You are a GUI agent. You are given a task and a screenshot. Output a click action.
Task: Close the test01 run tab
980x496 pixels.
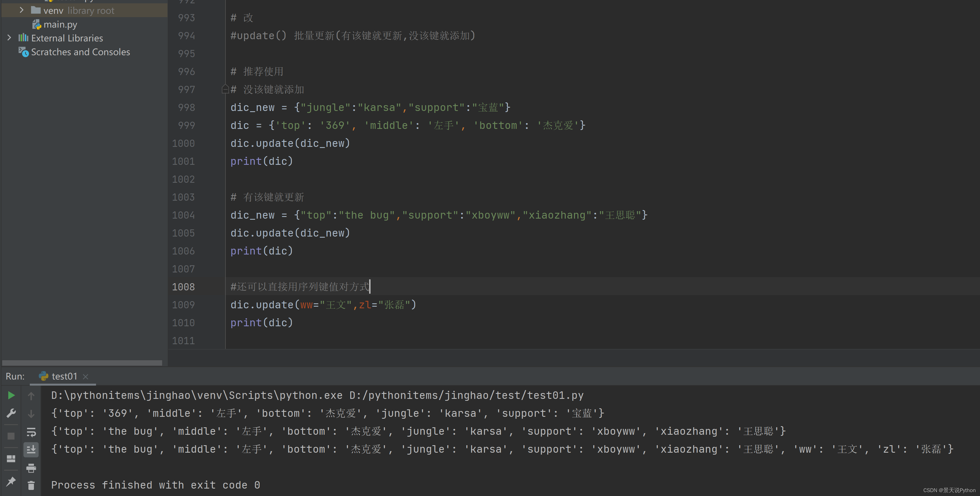pos(86,376)
